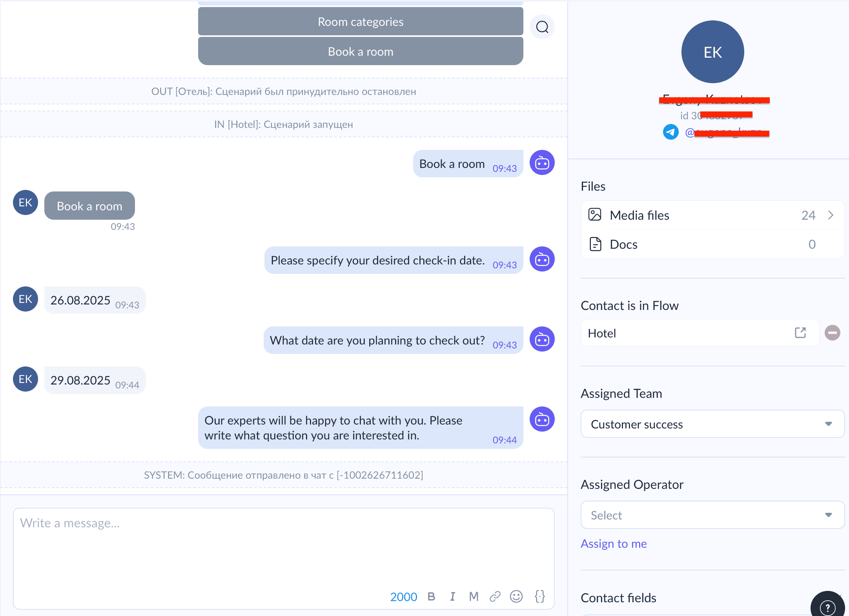The image size is (849, 616).
Task: Open the Docs row
Action: [712, 244]
